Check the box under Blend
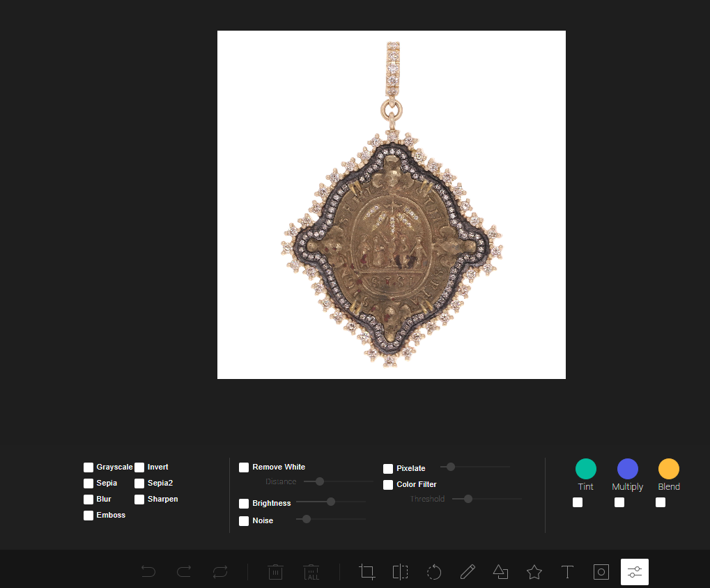Viewport: 710px width, 588px height. point(661,502)
